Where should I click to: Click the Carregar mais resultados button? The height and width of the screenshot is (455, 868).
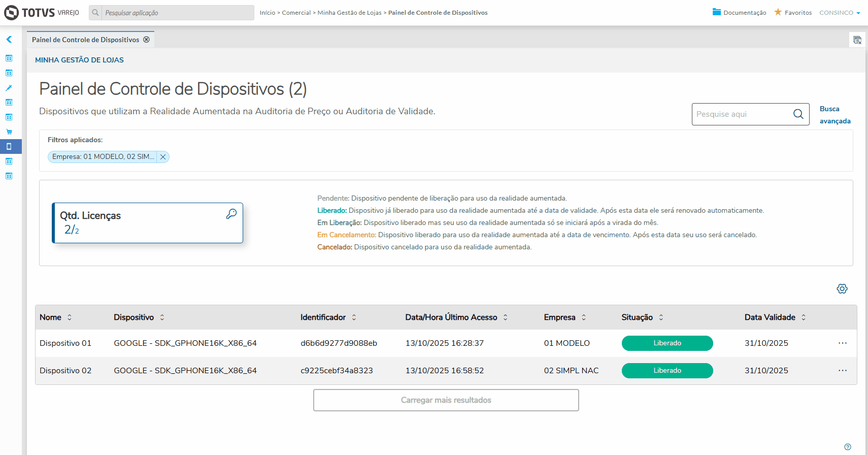[x=446, y=400]
